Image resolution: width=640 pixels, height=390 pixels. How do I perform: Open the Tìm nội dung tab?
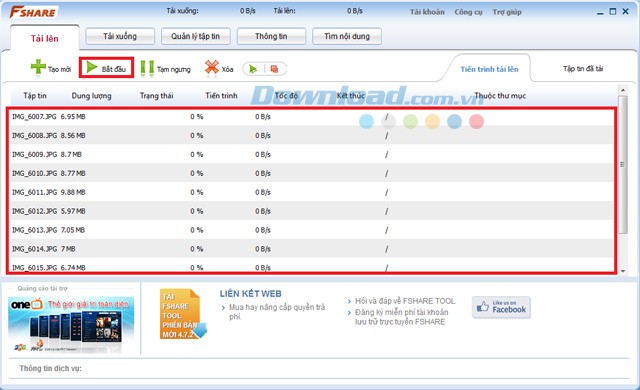(347, 36)
